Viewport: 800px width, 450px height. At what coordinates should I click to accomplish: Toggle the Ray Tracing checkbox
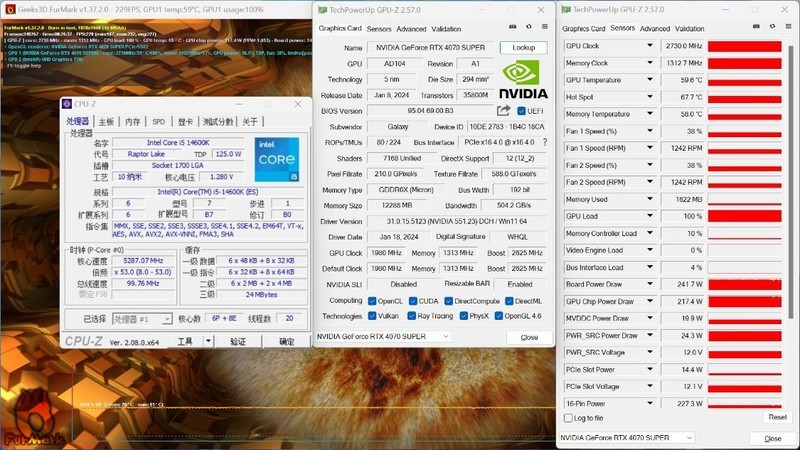click(x=413, y=315)
